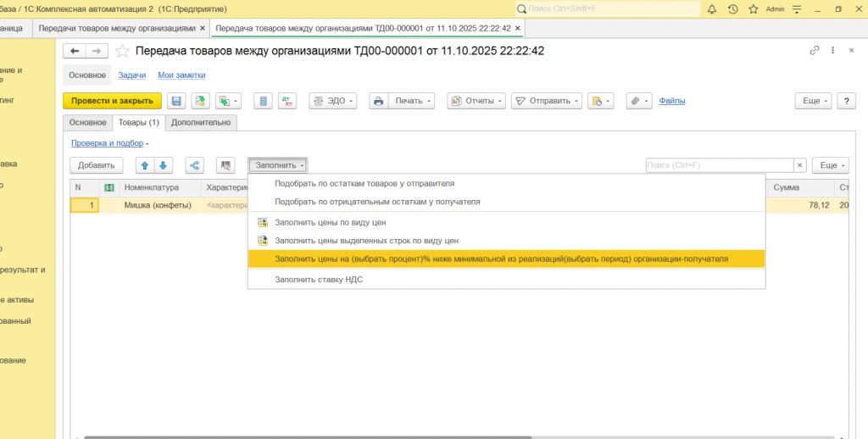Add document to favorites star
The width and height of the screenshot is (868, 439).
coord(122,51)
